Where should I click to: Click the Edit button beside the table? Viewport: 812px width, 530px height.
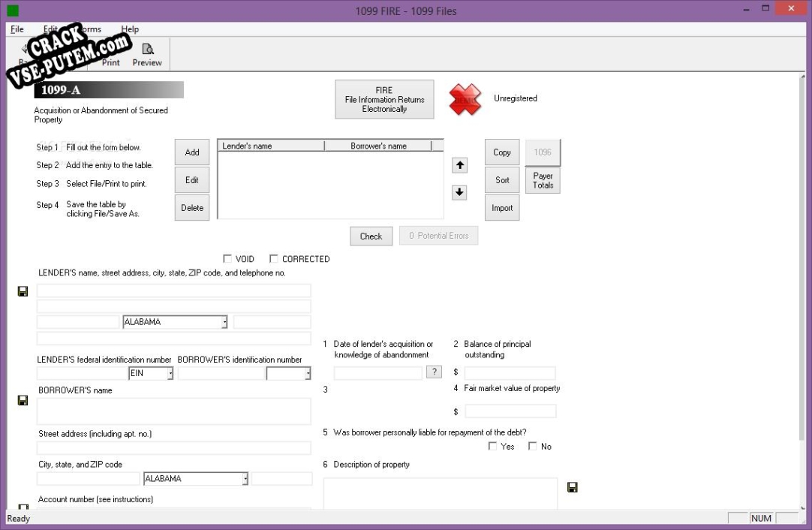pos(192,179)
